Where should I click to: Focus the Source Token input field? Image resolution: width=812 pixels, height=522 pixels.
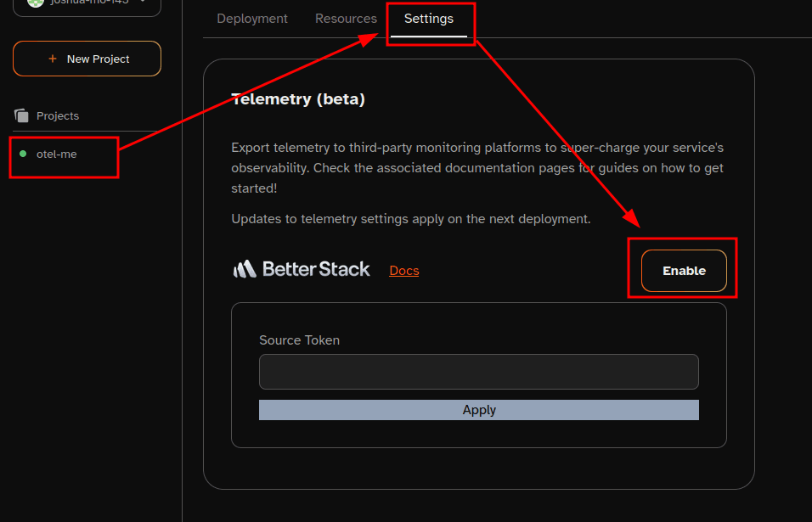[x=478, y=372]
